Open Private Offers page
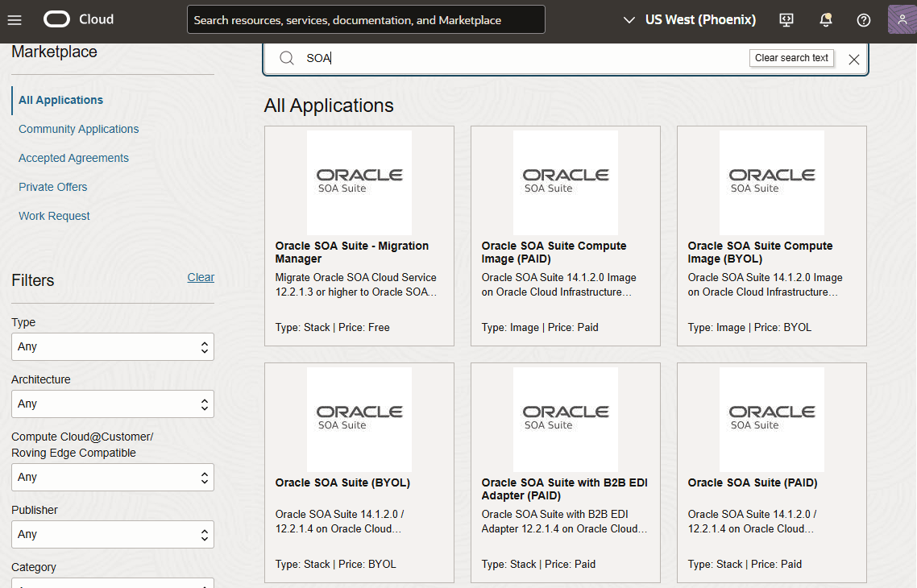The width and height of the screenshot is (917, 588). (52, 187)
